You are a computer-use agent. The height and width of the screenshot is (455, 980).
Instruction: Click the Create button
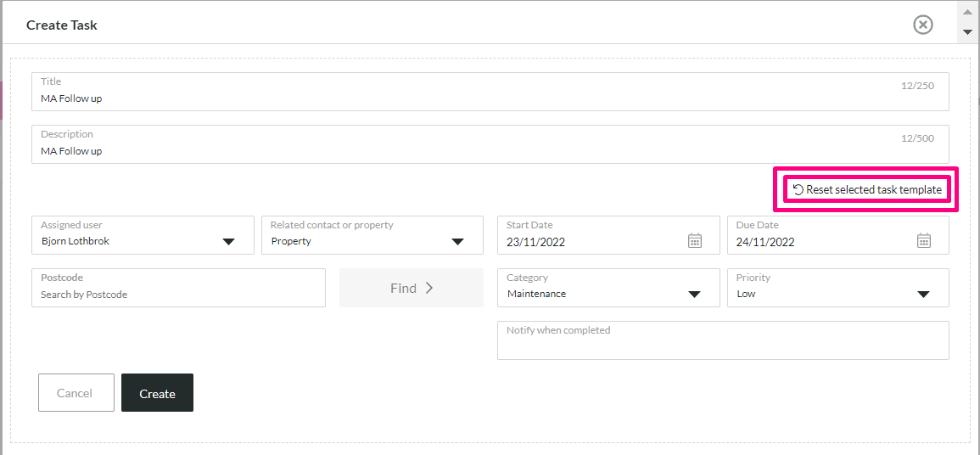[x=158, y=392]
